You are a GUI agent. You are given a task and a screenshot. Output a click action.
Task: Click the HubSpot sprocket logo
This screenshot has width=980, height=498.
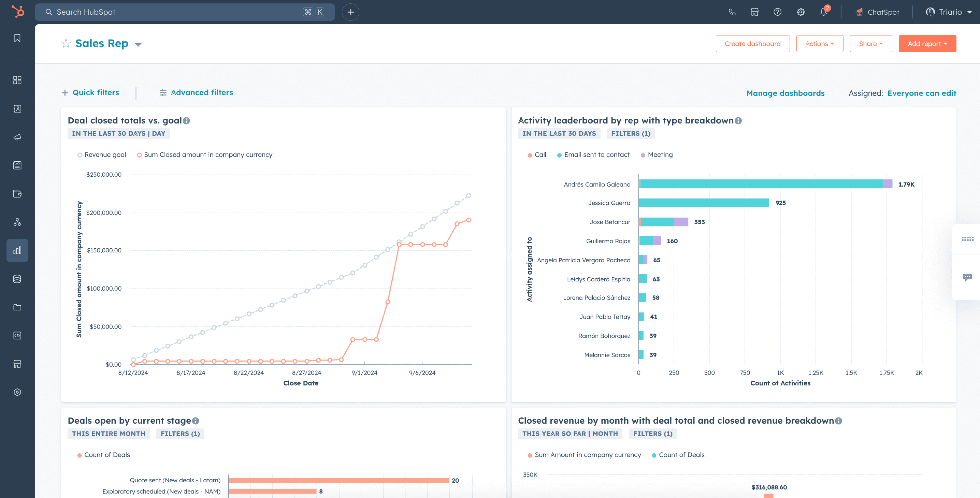point(17,12)
